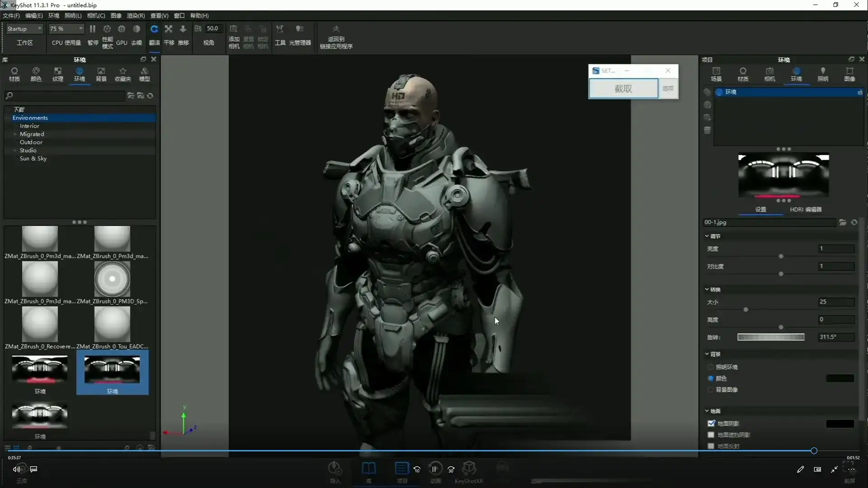Click the Capture (截取) button

tap(623, 89)
